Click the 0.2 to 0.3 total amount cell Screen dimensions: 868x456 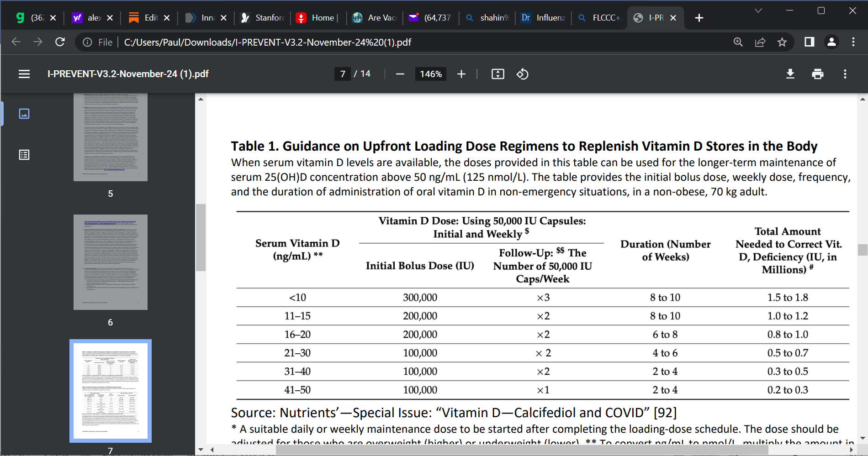[x=788, y=390]
